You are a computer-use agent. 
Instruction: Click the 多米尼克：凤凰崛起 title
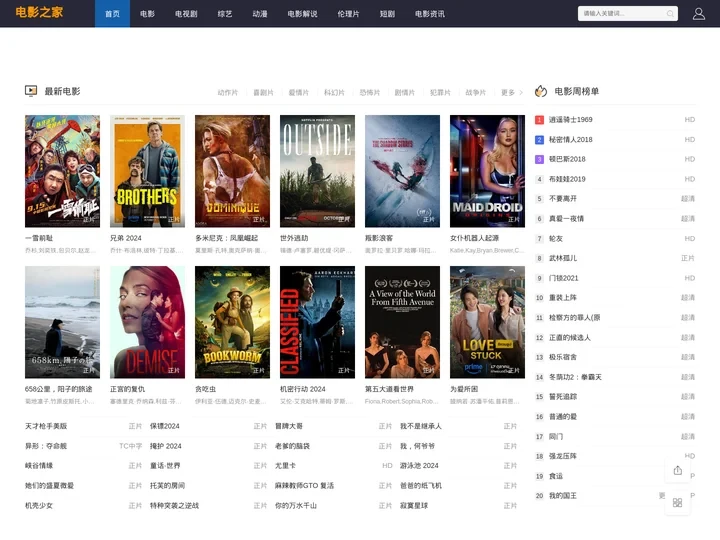(x=226, y=238)
